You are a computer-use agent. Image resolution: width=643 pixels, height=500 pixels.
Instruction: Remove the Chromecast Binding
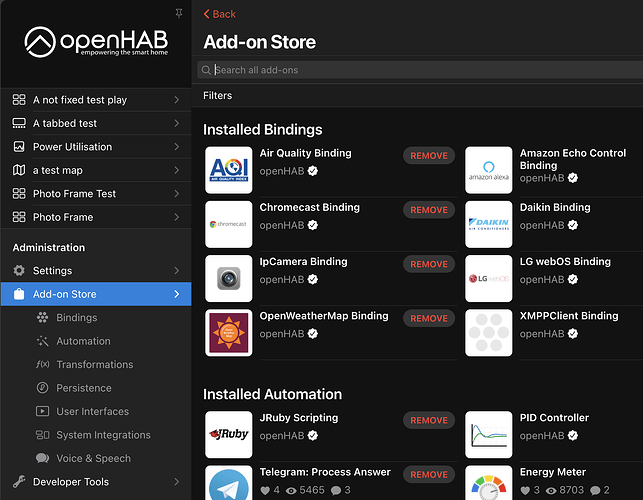[429, 210]
